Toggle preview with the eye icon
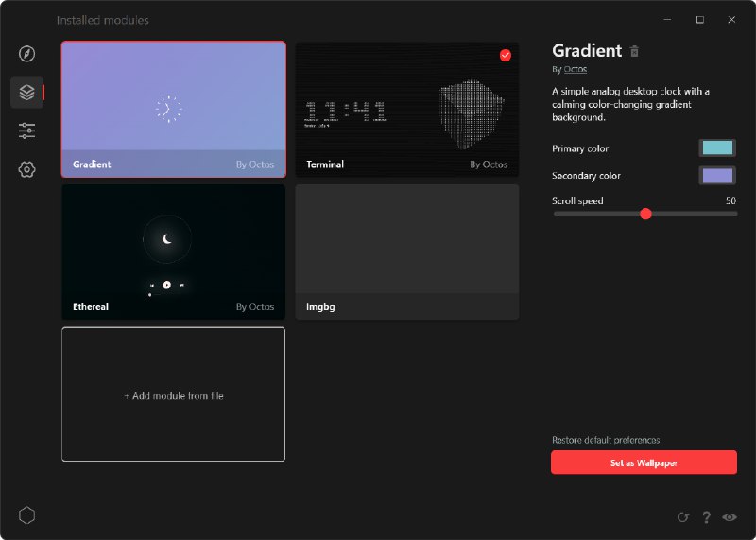 coord(730,517)
